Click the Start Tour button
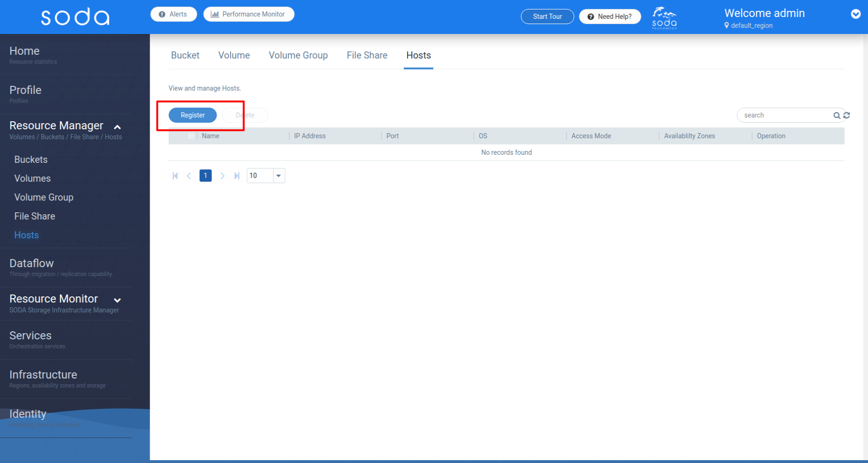 (547, 17)
